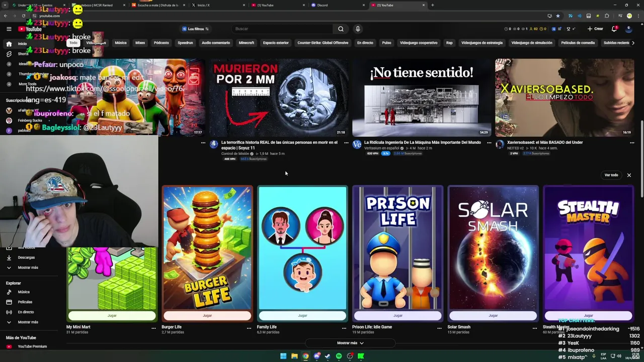
Task: Select Counter-Strike: Global Offensive chip
Action: click(323, 43)
